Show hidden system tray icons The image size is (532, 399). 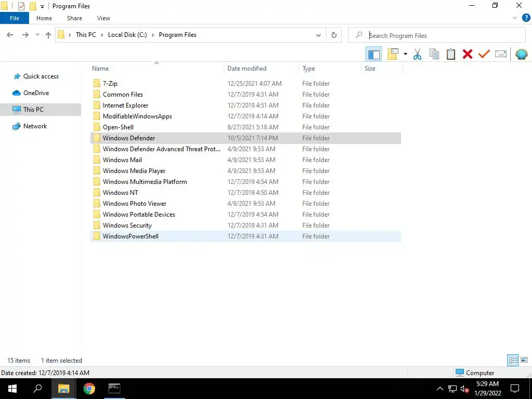440,389
